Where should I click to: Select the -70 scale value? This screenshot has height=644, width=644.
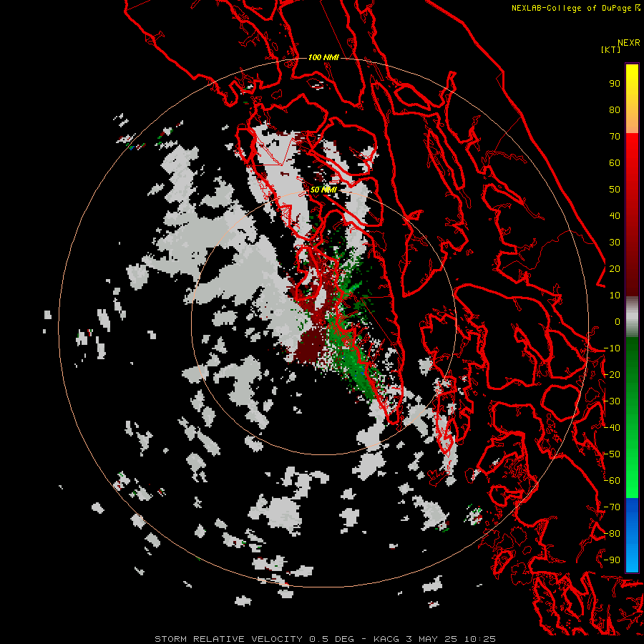click(x=612, y=507)
